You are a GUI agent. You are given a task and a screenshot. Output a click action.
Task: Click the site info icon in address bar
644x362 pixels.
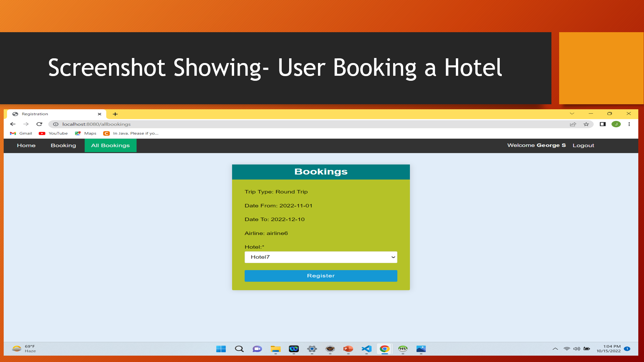click(x=56, y=124)
